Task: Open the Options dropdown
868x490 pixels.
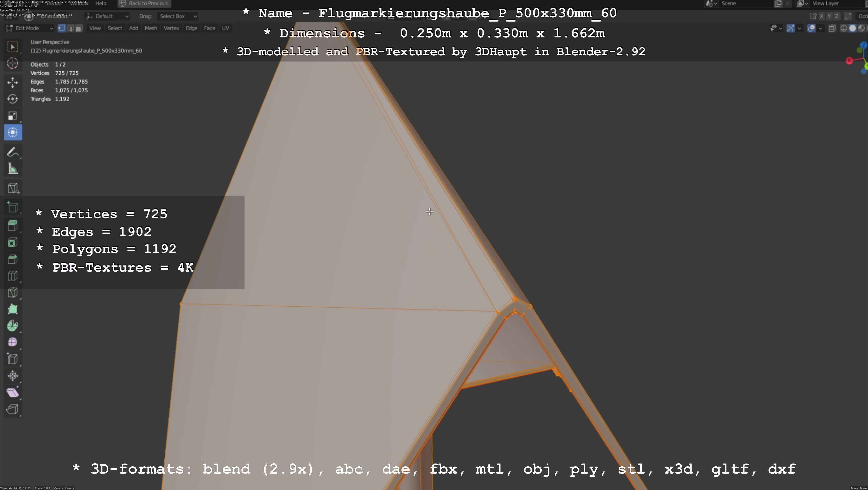Action: click(x=862, y=16)
